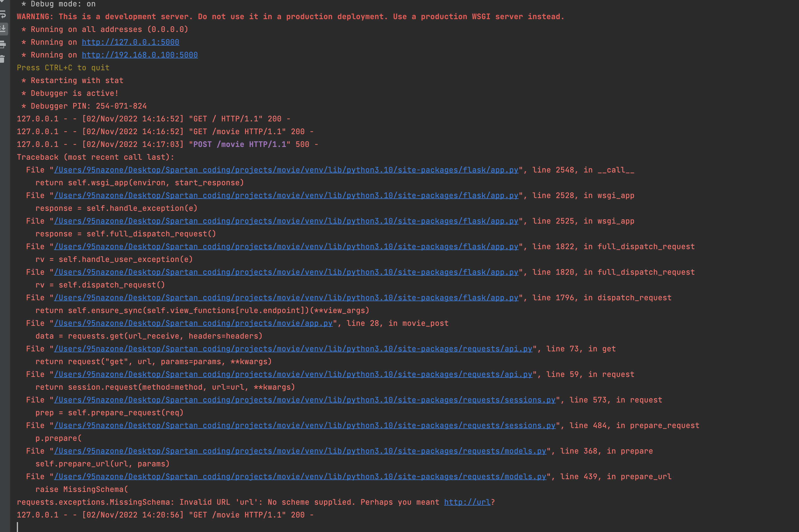Open flask/app.py link for line 1796
Image resolution: width=799 pixels, height=532 pixels.
[x=286, y=298]
